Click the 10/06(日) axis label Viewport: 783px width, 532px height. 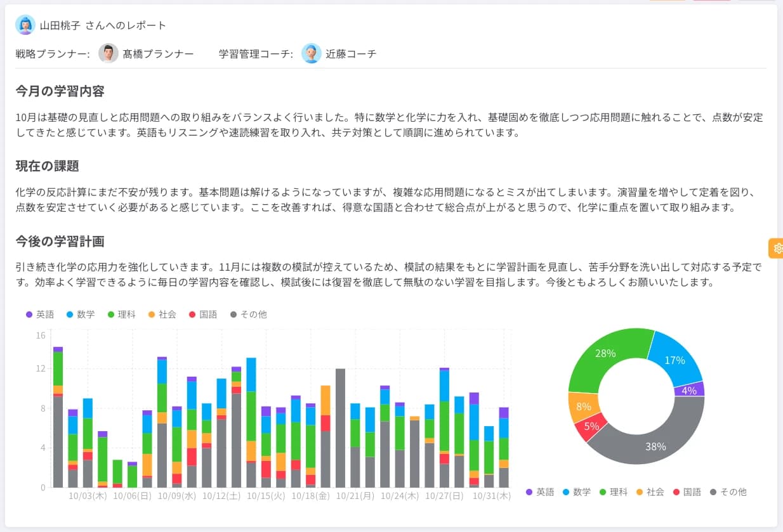tap(132, 498)
